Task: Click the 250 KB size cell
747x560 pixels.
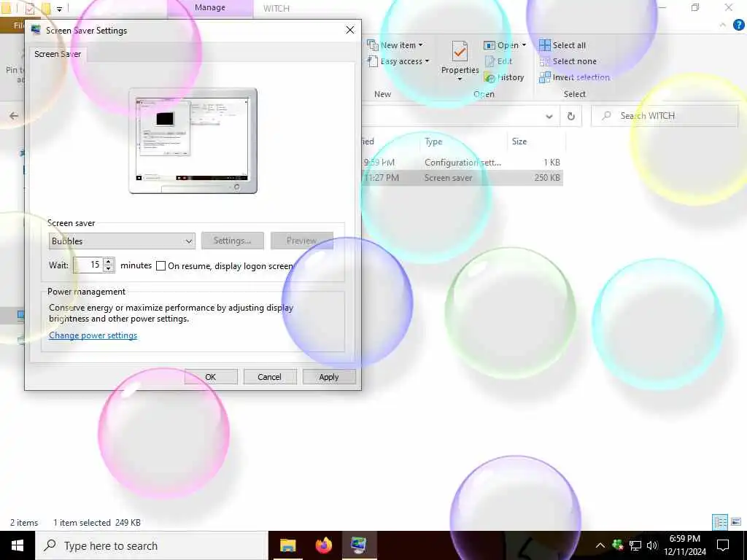Action: click(547, 178)
